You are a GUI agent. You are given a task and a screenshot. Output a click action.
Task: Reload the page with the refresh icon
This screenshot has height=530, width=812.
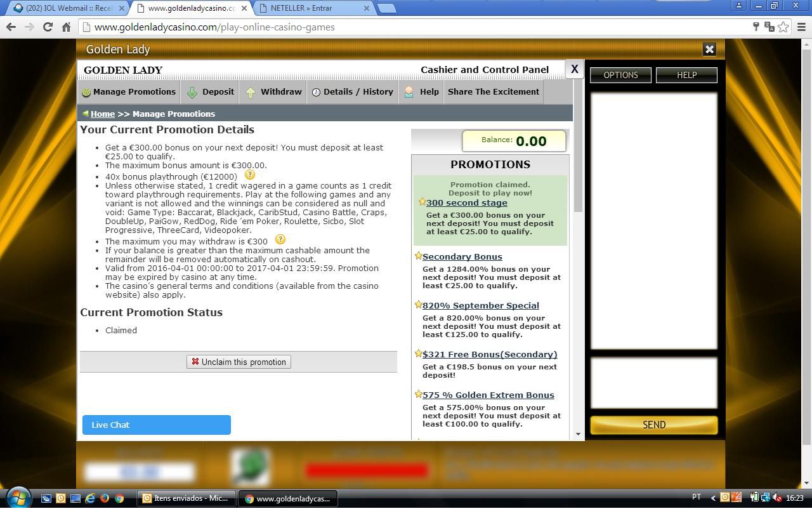click(x=48, y=27)
